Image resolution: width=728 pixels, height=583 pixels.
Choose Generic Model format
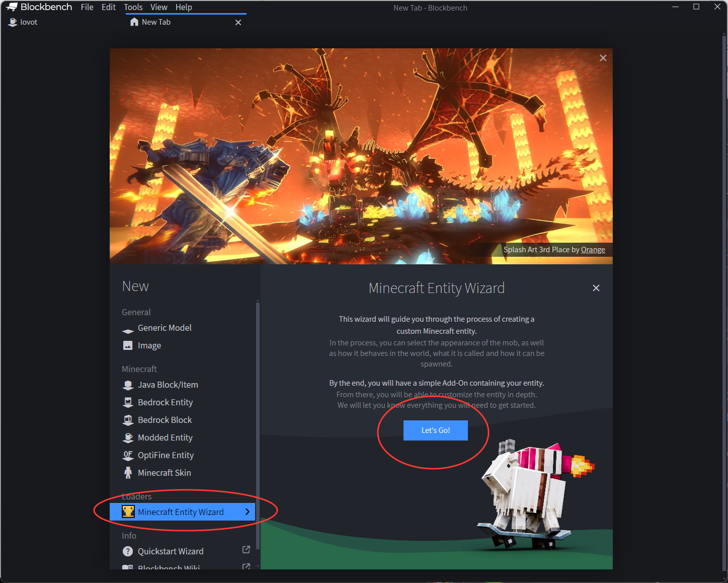pos(182,328)
